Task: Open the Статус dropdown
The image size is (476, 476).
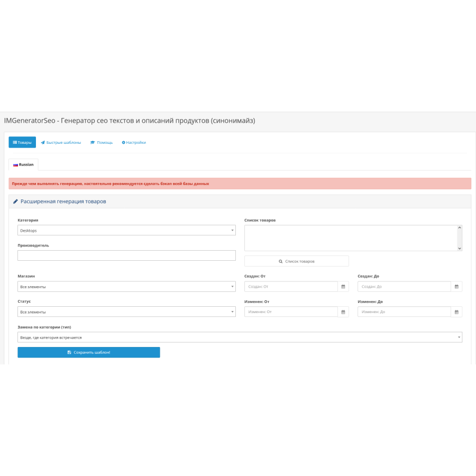Action: tap(126, 312)
